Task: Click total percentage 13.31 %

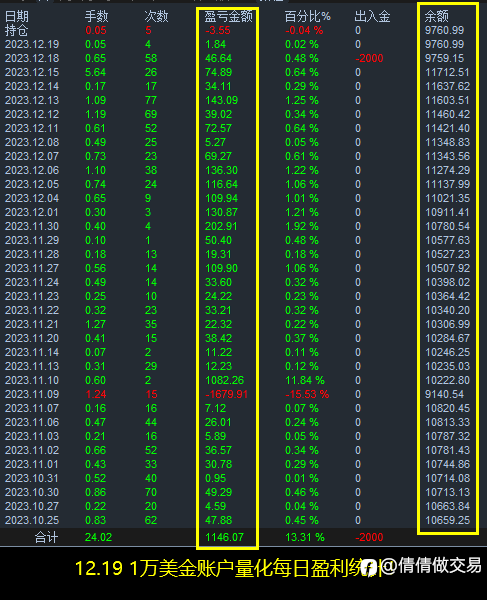Action: (x=305, y=537)
